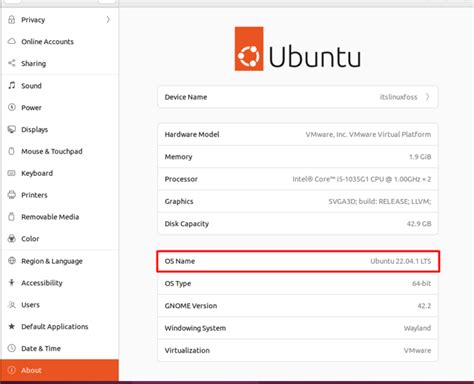Click the Virtualization label
The image size is (474, 384).
187,350
